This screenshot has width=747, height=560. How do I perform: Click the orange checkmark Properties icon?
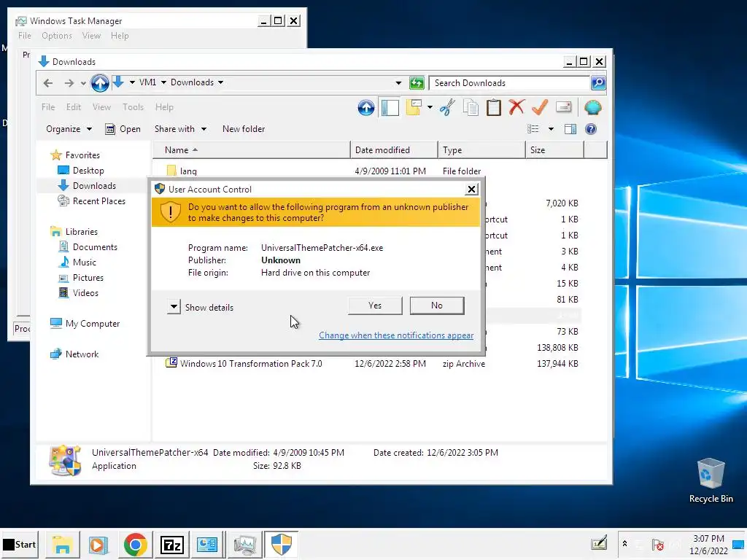540,108
